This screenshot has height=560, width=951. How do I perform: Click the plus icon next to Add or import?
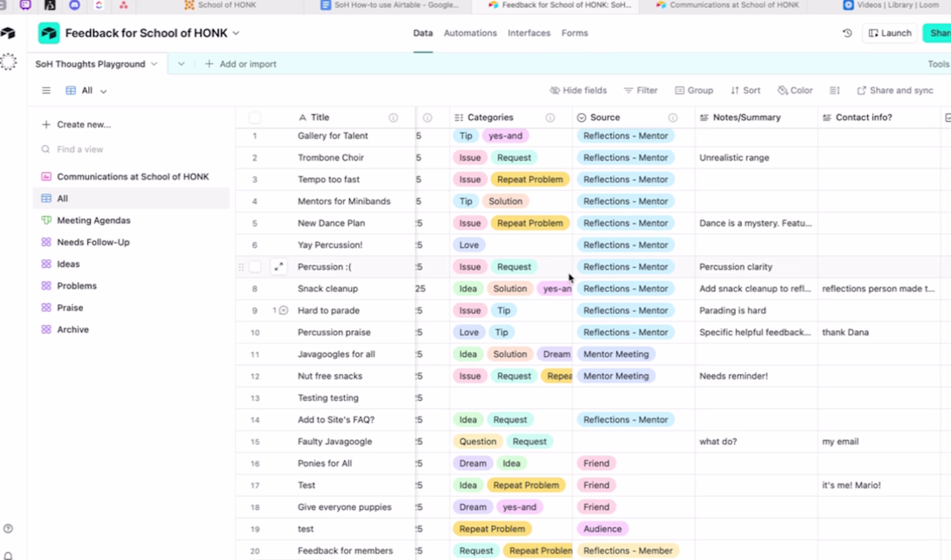click(x=208, y=64)
